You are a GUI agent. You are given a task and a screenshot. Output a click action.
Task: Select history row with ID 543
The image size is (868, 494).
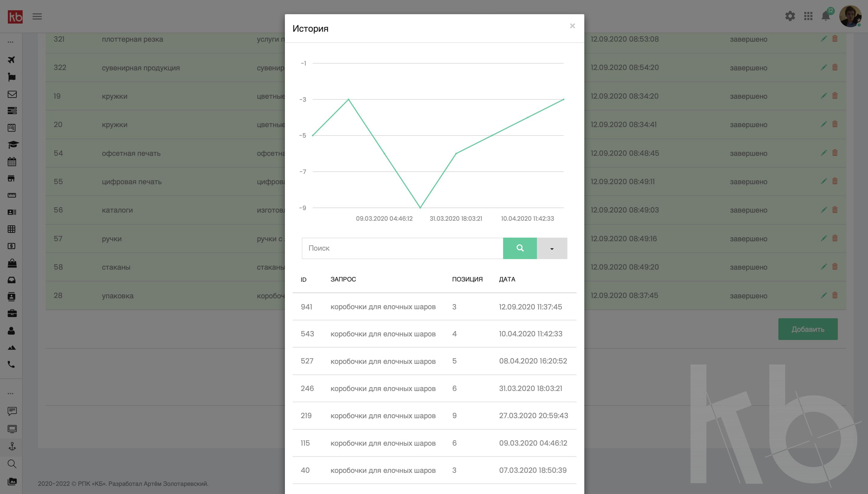[434, 334]
